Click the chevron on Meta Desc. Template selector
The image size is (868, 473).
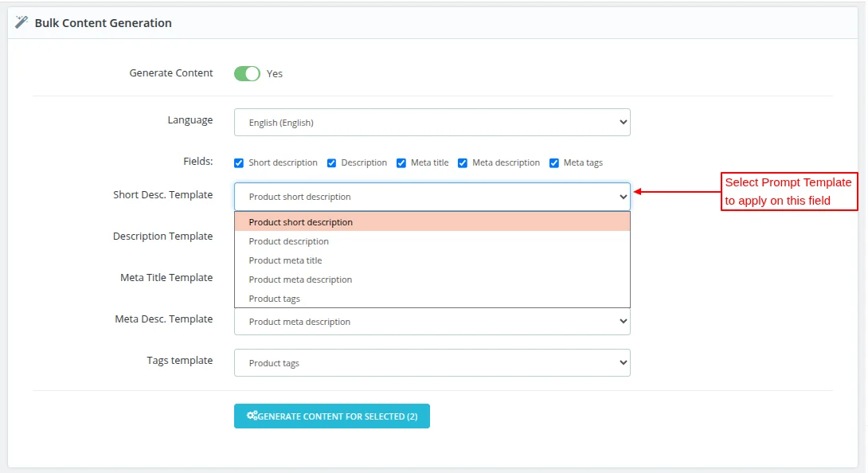click(x=623, y=322)
